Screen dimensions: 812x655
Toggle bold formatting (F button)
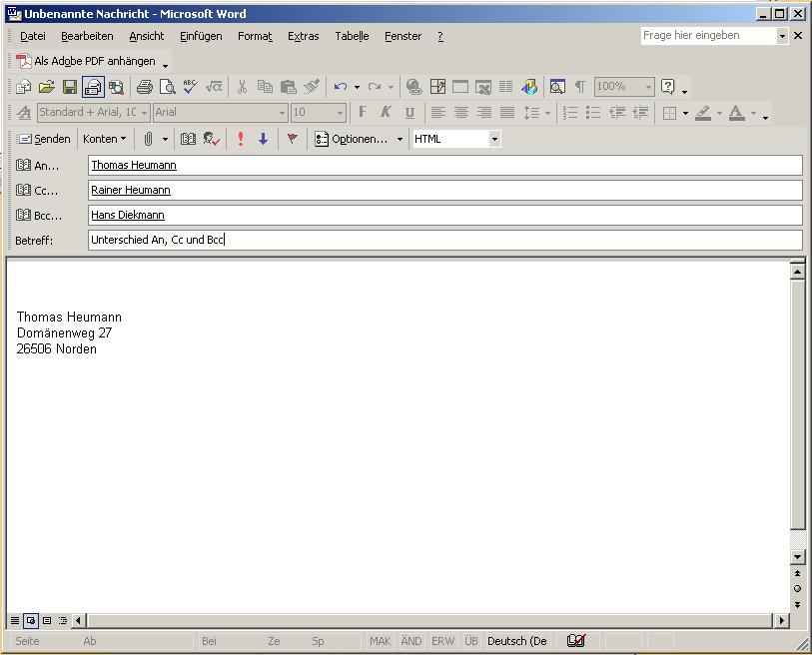(363, 113)
